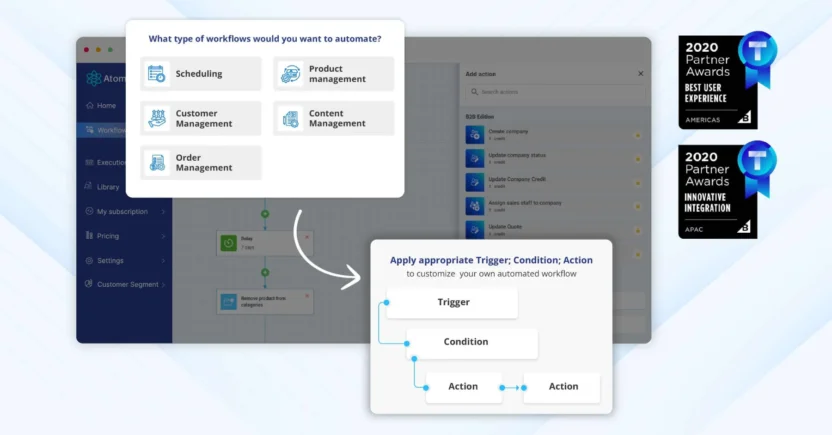Click the My subscription icon

tap(89, 211)
